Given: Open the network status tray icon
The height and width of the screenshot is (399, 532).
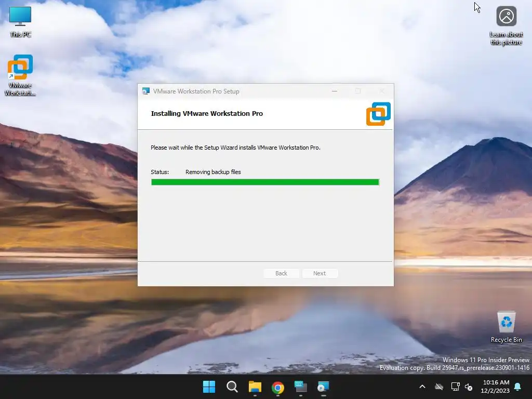Looking at the screenshot, I should [x=455, y=387].
